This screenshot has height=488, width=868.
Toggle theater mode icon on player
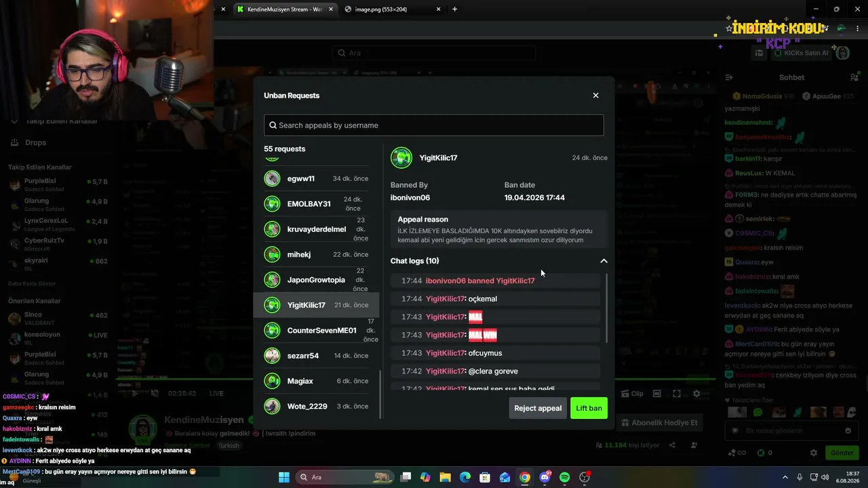coord(656,393)
